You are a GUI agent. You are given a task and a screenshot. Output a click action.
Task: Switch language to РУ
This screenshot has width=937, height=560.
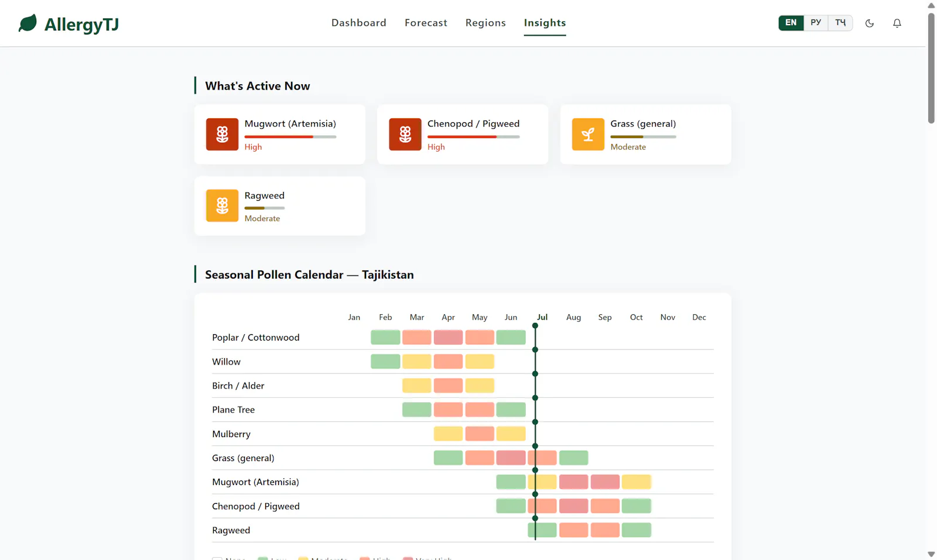click(x=816, y=23)
